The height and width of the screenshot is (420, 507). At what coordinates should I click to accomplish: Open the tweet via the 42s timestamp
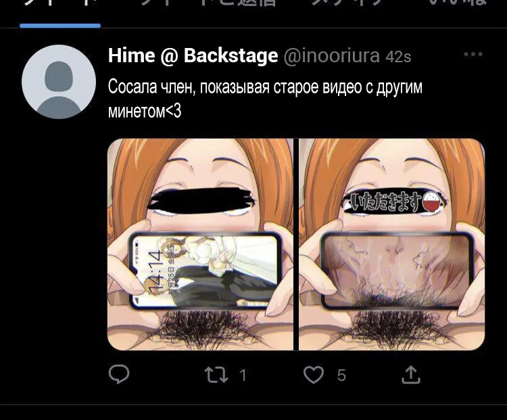398,57
